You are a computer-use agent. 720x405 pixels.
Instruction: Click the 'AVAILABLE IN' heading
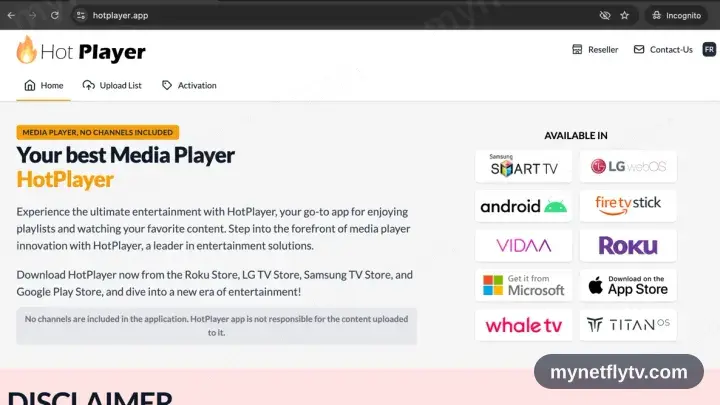pos(576,135)
